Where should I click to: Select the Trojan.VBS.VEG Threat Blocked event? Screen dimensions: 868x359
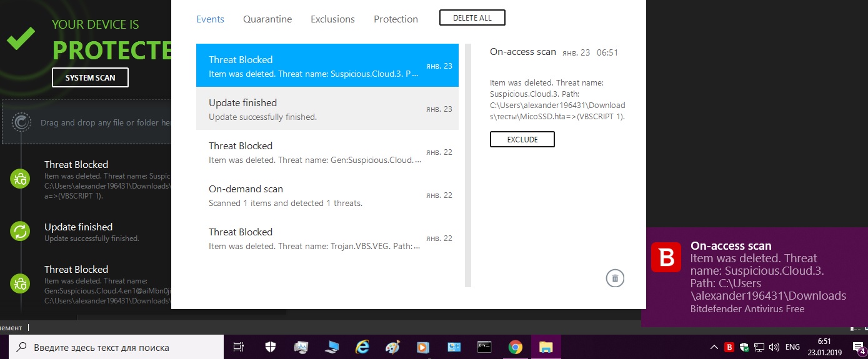pos(327,237)
